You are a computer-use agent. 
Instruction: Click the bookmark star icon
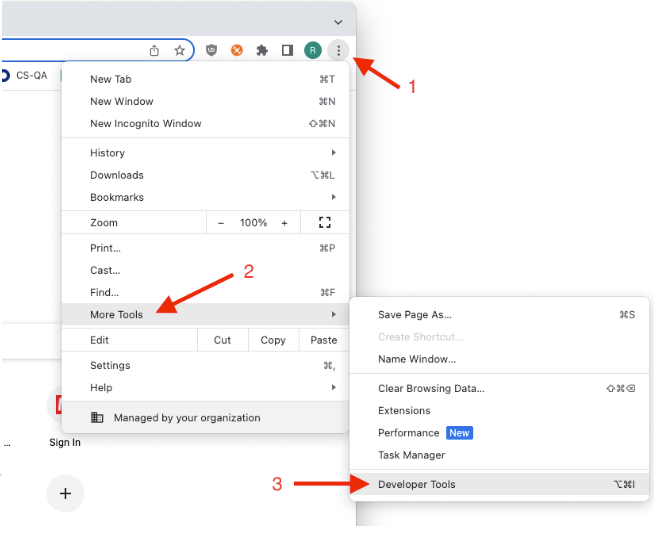[180, 50]
